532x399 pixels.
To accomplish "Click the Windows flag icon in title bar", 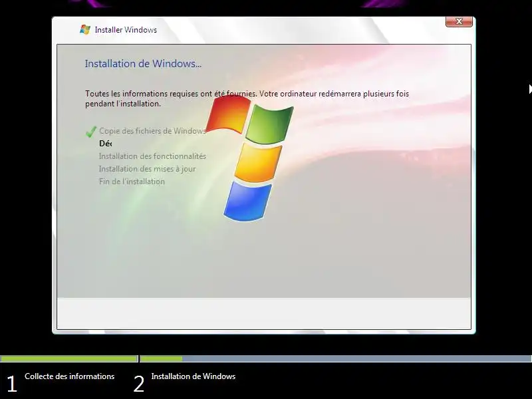I will point(85,29).
